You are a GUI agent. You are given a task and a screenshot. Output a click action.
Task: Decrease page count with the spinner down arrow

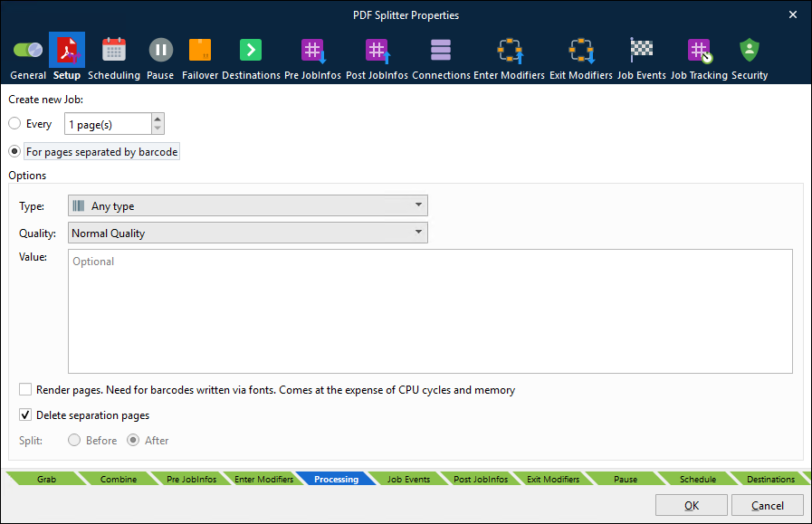coord(158,129)
